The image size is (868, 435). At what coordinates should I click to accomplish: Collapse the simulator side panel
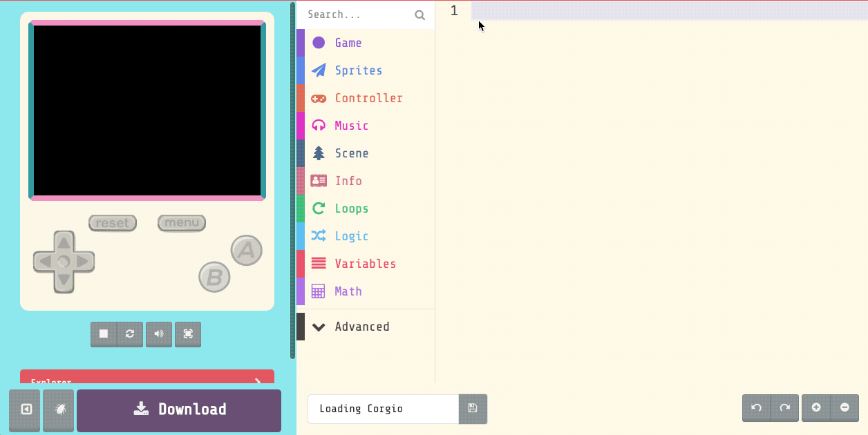click(25, 409)
